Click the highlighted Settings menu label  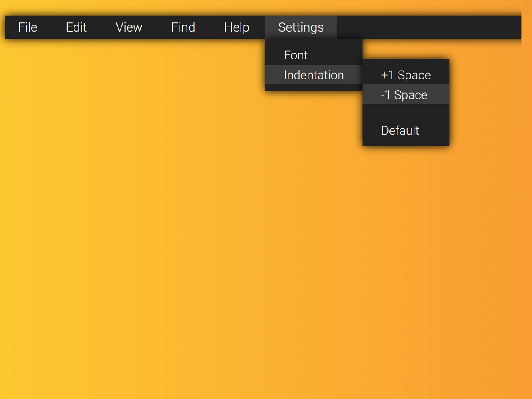[x=300, y=27]
